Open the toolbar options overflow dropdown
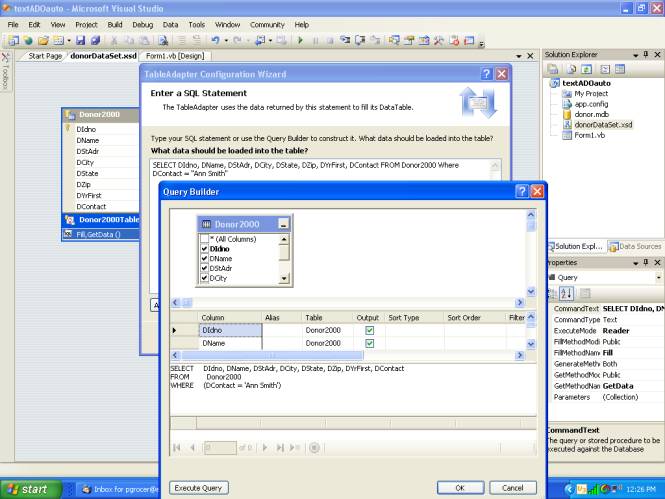 point(481,43)
